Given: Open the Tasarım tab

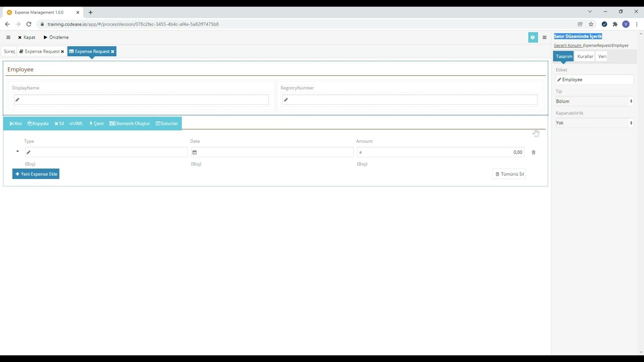Looking at the screenshot, I should click(563, 56).
